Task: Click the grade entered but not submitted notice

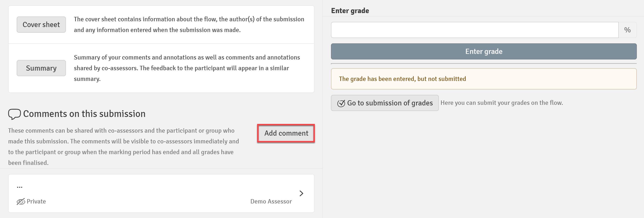Action: (x=484, y=79)
